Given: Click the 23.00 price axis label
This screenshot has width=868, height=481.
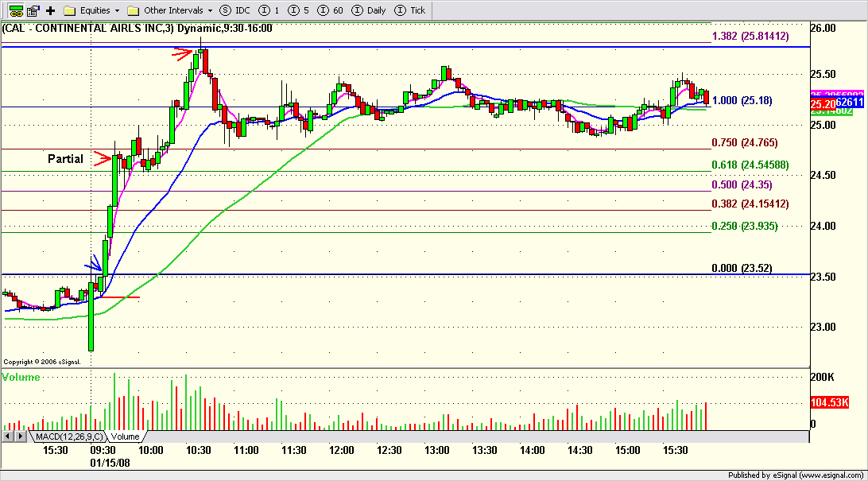Looking at the screenshot, I should 823,327.
